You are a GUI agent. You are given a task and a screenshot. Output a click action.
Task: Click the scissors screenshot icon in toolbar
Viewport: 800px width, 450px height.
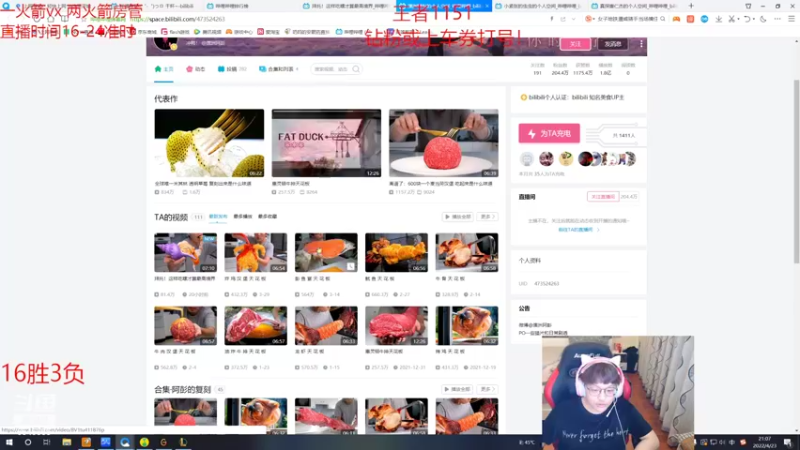[731, 19]
